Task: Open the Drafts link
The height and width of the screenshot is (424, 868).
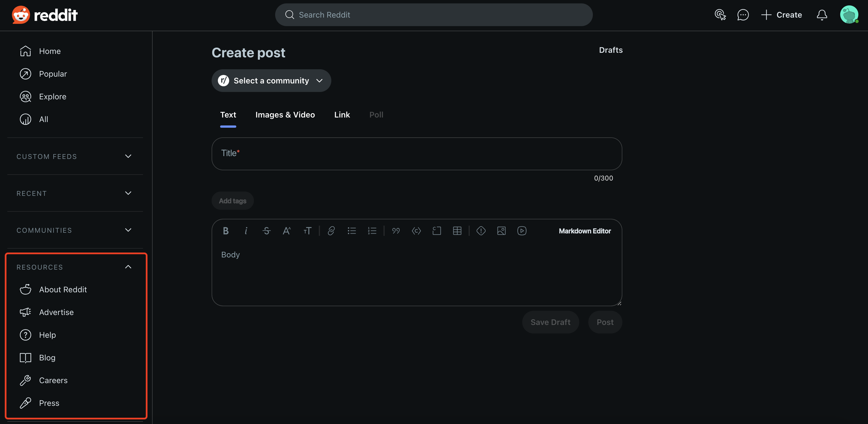Action: pyautogui.click(x=610, y=50)
